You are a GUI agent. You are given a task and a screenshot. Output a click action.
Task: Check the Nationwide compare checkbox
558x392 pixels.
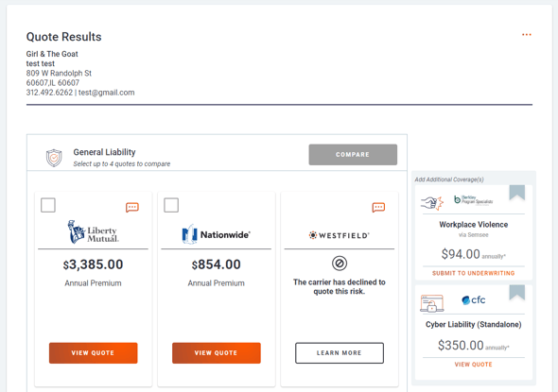point(171,205)
